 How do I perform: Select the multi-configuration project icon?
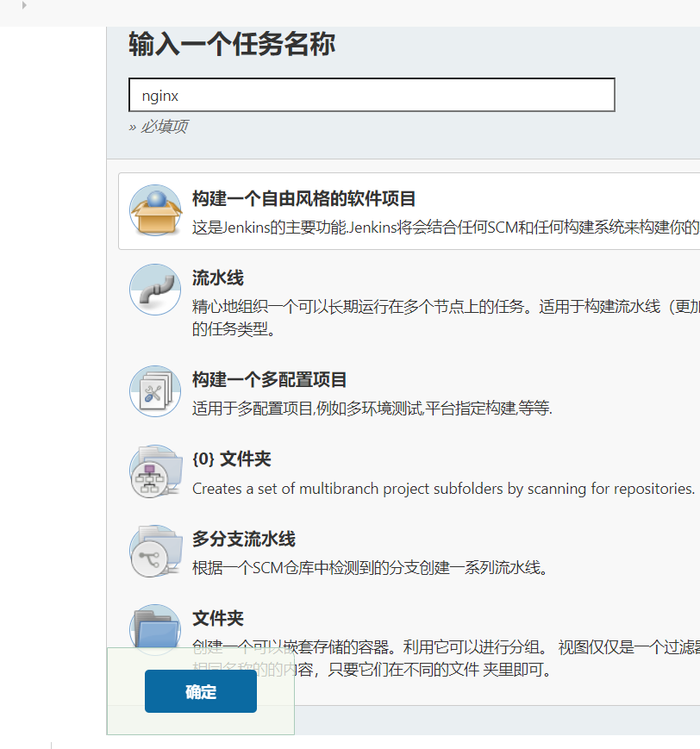point(155,390)
